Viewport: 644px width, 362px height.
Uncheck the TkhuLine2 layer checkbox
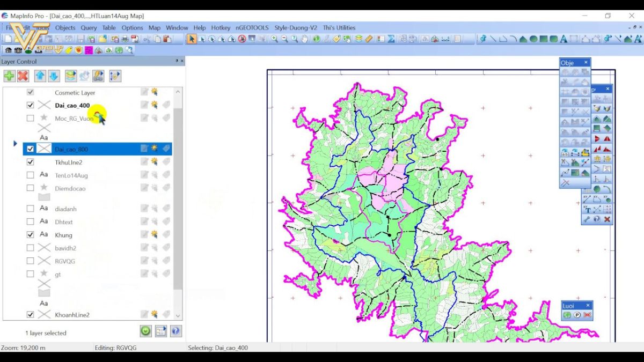coord(30,161)
